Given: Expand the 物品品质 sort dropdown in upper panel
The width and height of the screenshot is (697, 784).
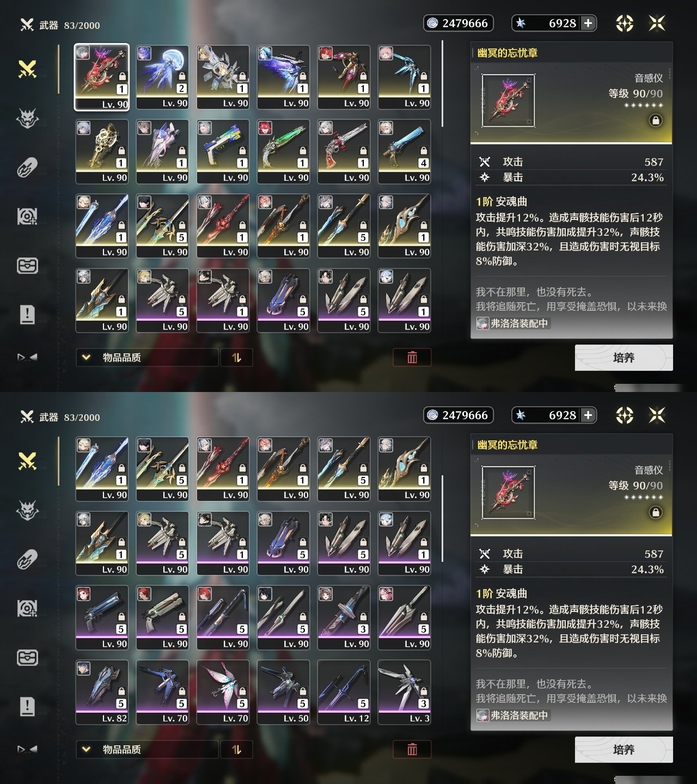Looking at the screenshot, I should click(147, 357).
